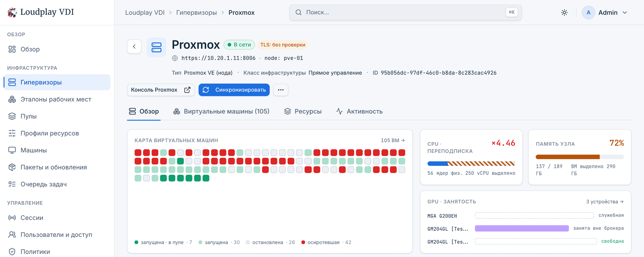Click the Машины monitor icon

[x=12, y=150]
